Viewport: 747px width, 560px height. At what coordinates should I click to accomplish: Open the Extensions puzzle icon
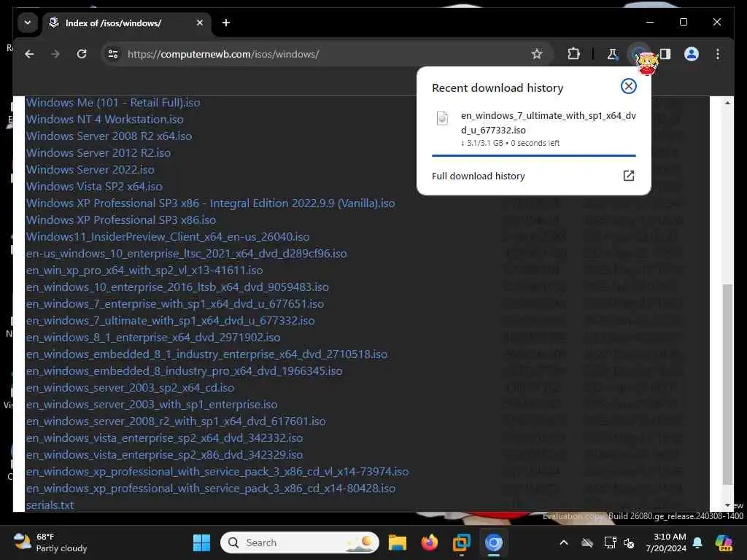(573, 54)
